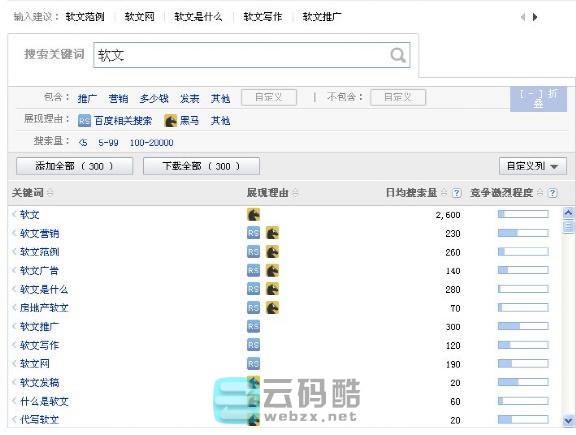Add keyword 软文营销 via its left arrow

coord(15,233)
